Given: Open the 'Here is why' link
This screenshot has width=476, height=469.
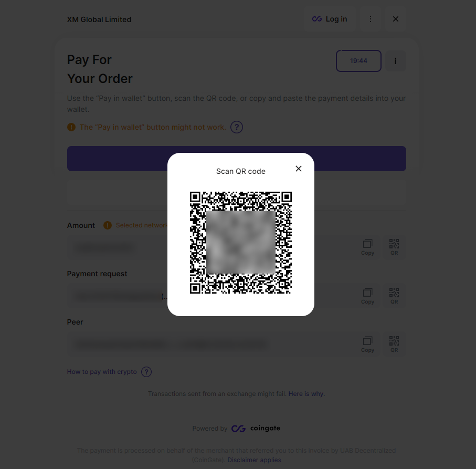Looking at the screenshot, I should (306, 394).
